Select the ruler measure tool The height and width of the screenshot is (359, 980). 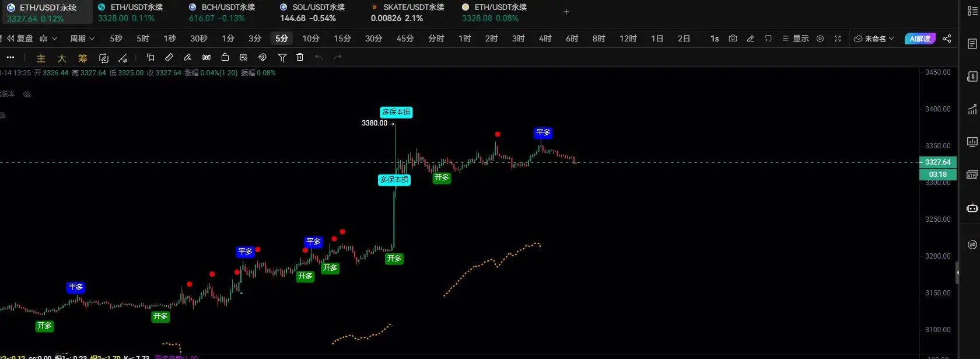[169, 57]
